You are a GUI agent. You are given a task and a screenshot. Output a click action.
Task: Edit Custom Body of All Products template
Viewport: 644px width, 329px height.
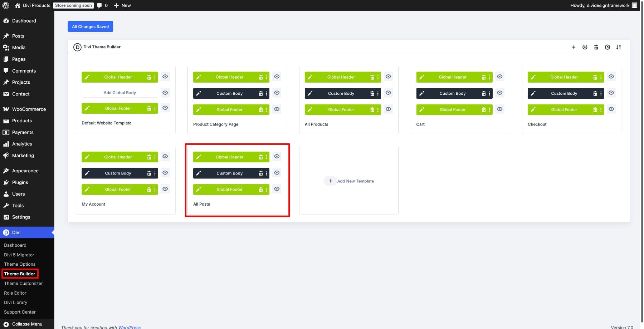310,93
